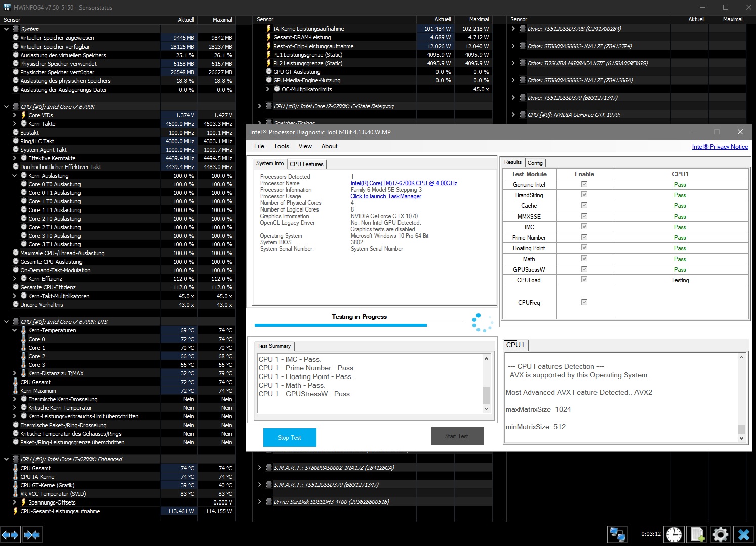The width and height of the screenshot is (756, 546).
Task: Click the chip icon beside System group
Action: (16, 29)
